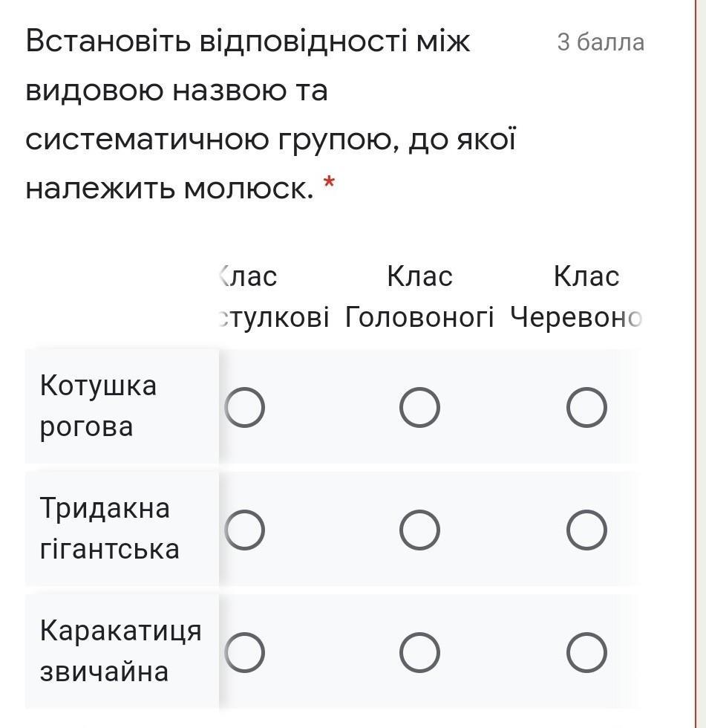Image resolution: width=706 pixels, height=728 pixels.
Task: Click the Каракатиця звичайна row label
Action: 120,651
